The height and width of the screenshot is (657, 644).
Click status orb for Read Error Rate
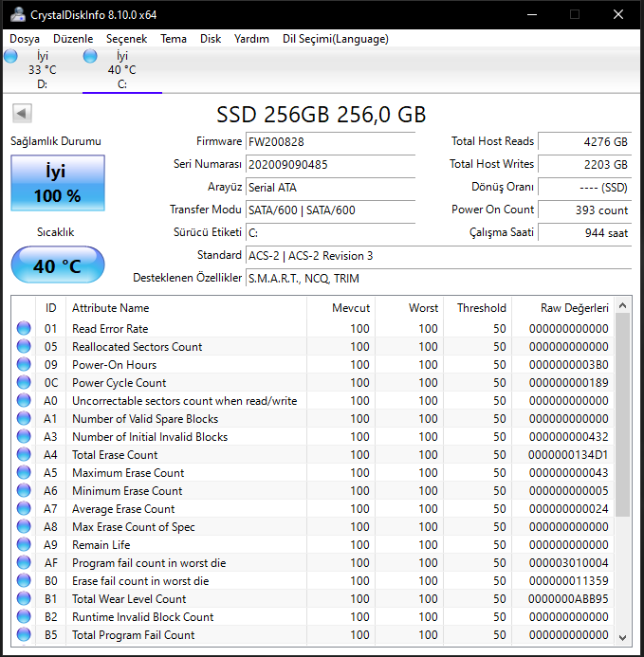(x=24, y=328)
